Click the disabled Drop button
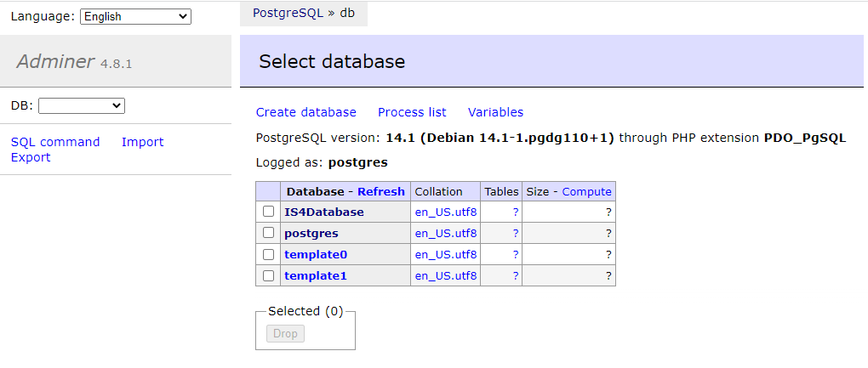 (x=285, y=334)
